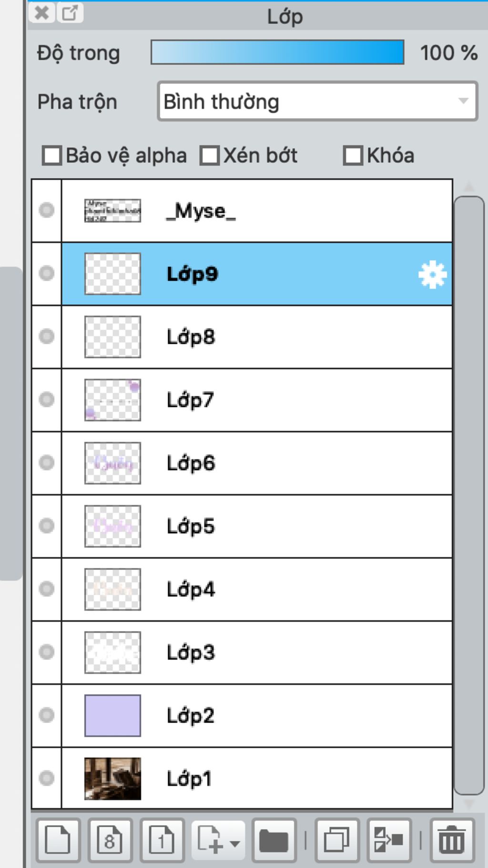
Task: Merge layer down icon
Action: (x=389, y=840)
